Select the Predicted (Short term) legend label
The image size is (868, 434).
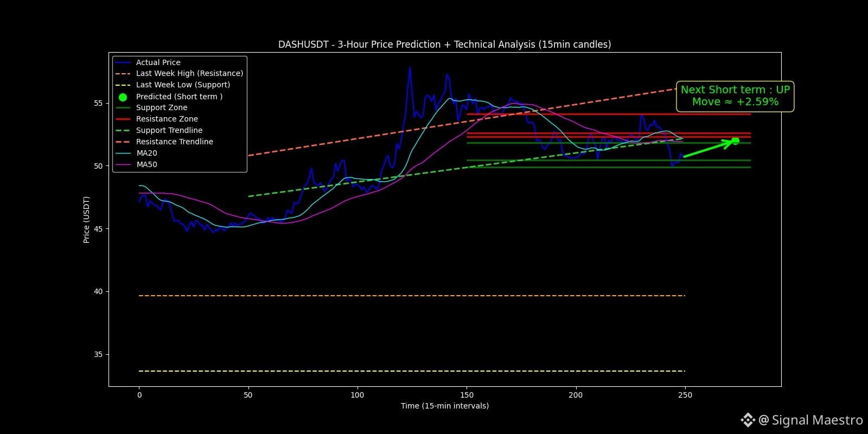point(179,97)
